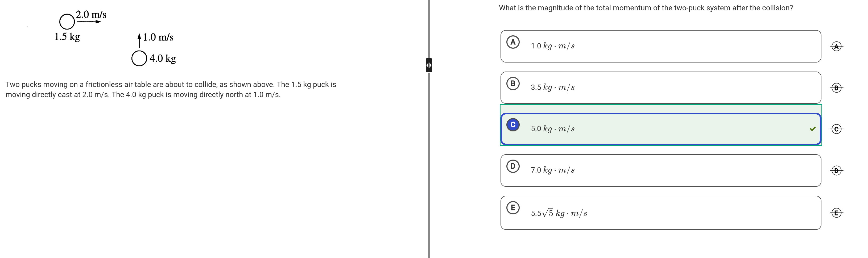Click the two pucks passage paragraph
This screenshot has height=258, width=868.
tap(171, 89)
